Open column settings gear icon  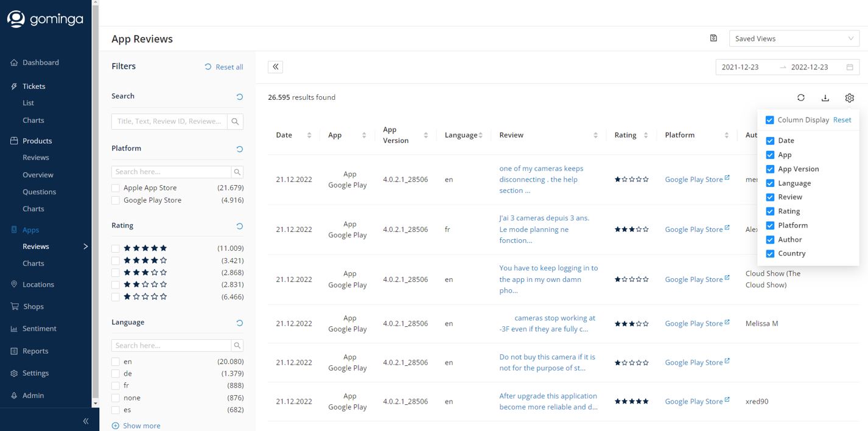coord(850,98)
